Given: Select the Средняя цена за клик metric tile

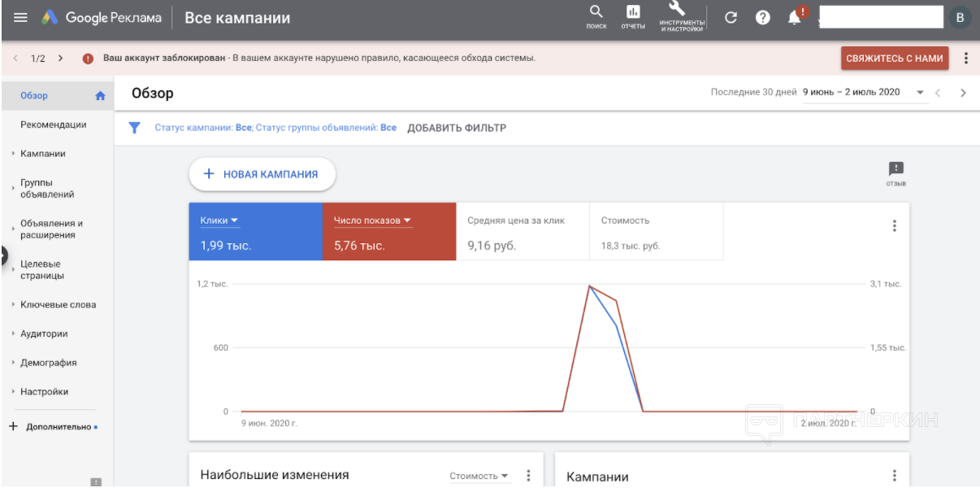Looking at the screenshot, I should point(523,232).
